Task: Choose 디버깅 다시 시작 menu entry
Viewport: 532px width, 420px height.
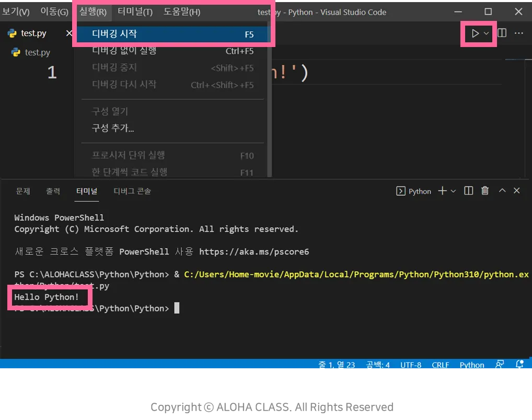Action: click(x=172, y=85)
